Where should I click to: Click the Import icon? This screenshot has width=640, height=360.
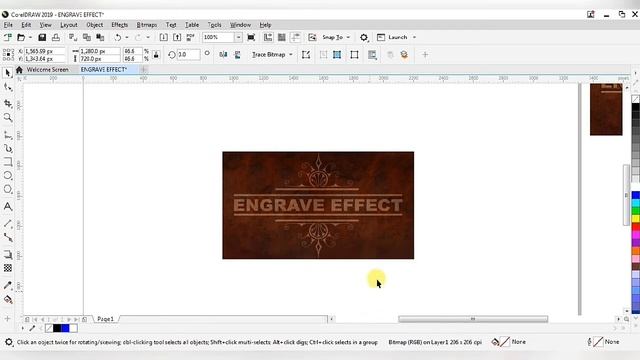point(163,37)
